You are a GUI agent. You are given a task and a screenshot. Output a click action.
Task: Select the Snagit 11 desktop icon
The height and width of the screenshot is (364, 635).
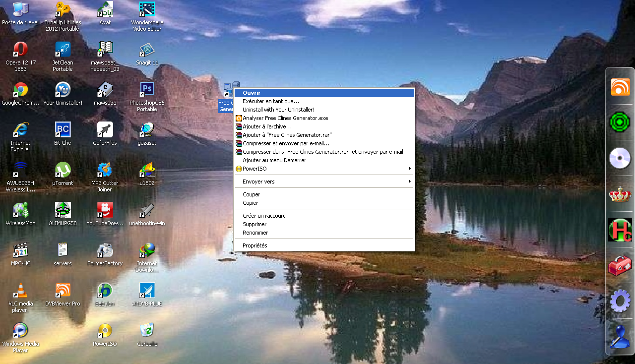click(147, 50)
